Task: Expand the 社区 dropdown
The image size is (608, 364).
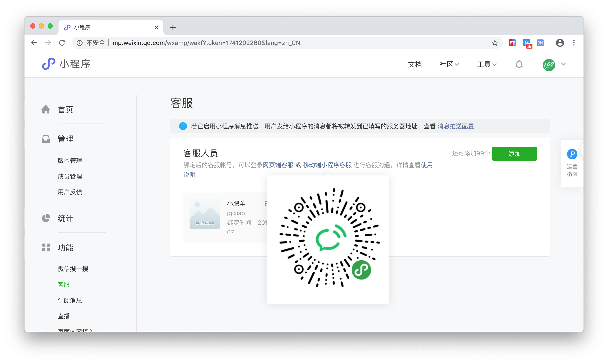Action: [x=449, y=65]
